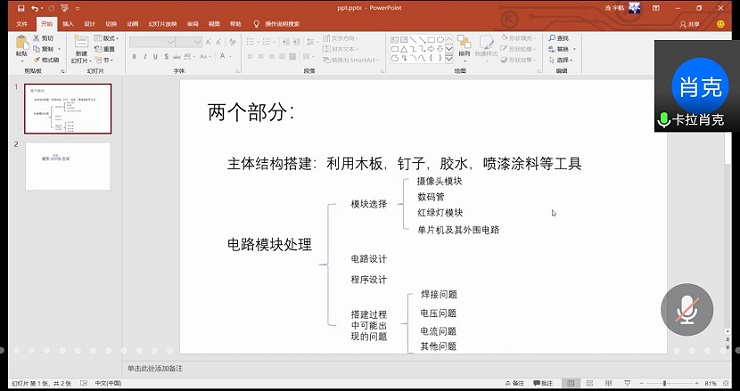Select slide 2 thumbnail

(68, 166)
